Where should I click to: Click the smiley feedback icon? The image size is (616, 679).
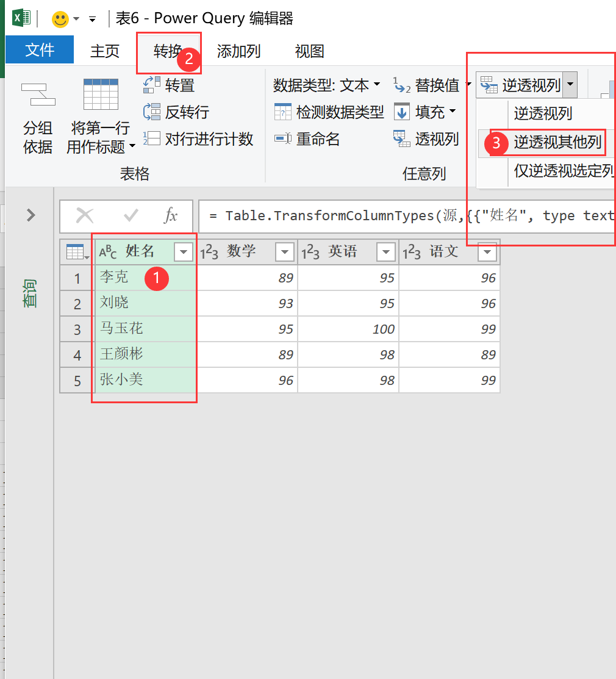click(60, 19)
